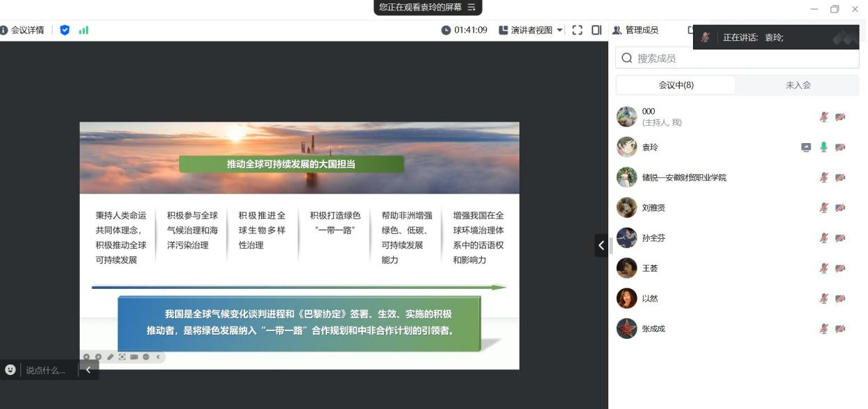Screen dimensions: 868x409
Task: Click the blue security shield icon
Action: click(x=65, y=31)
